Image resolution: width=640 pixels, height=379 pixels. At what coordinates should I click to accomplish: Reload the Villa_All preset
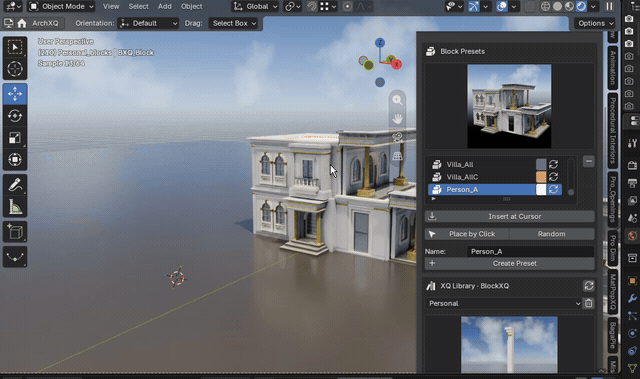point(553,164)
